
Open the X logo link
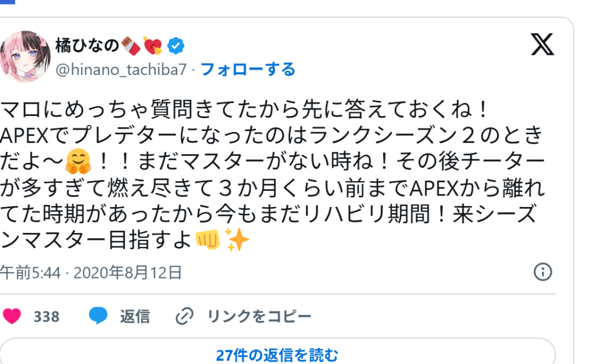(x=543, y=44)
